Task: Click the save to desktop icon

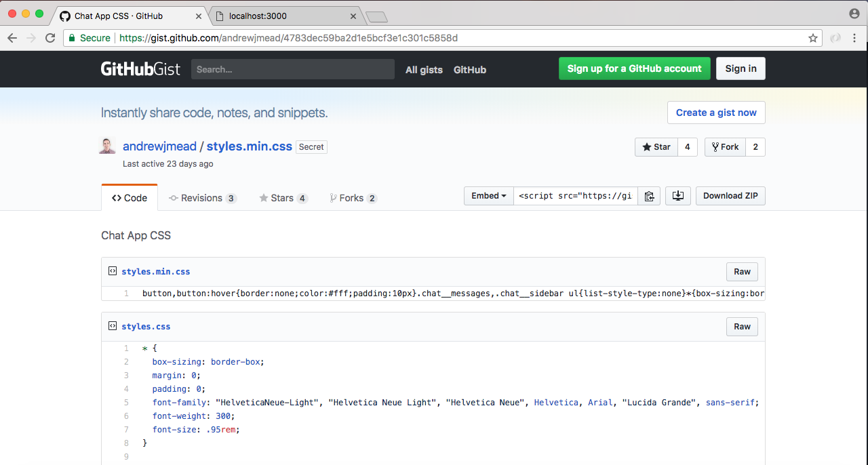Action: pos(677,196)
